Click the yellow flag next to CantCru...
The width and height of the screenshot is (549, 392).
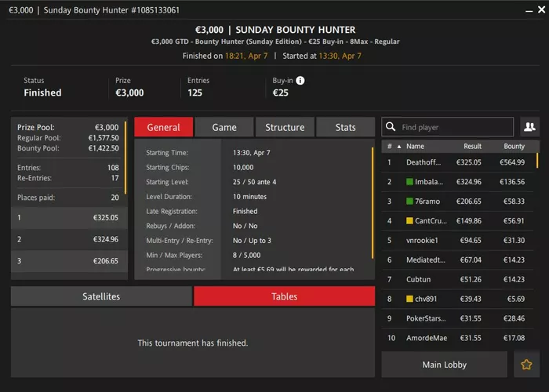pos(409,221)
